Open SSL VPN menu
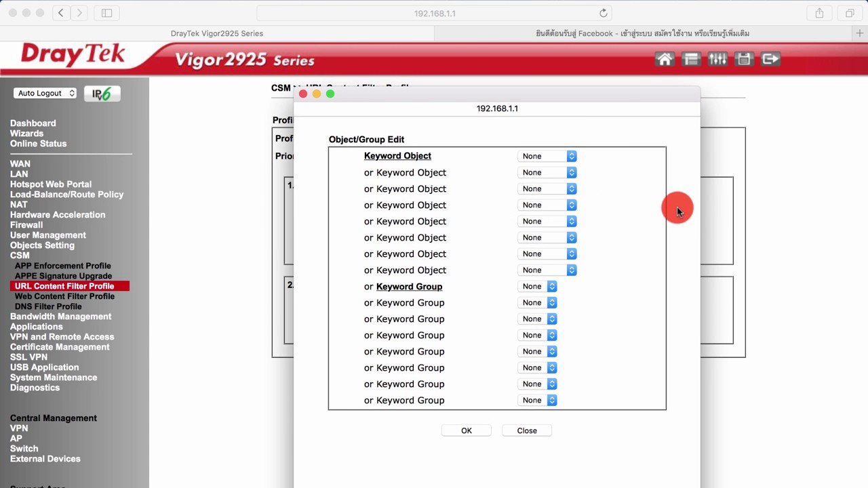Image resolution: width=868 pixels, height=488 pixels. [x=29, y=357]
